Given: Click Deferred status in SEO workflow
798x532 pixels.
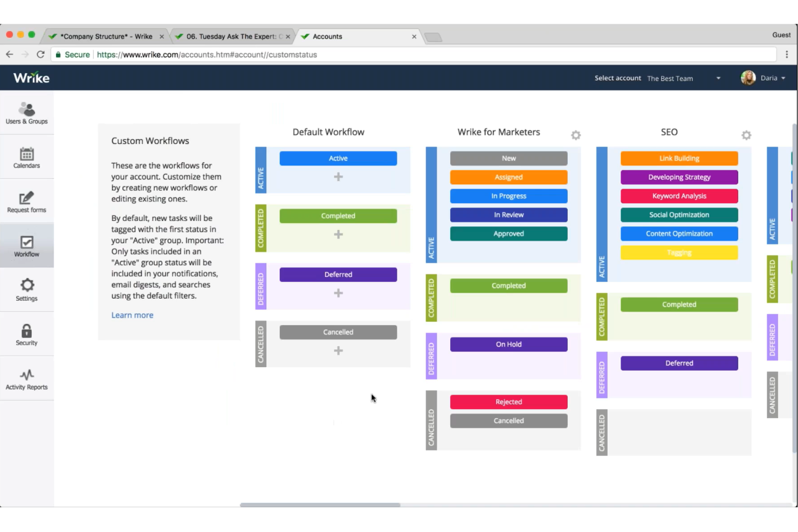Looking at the screenshot, I should [x=679, y=363].
